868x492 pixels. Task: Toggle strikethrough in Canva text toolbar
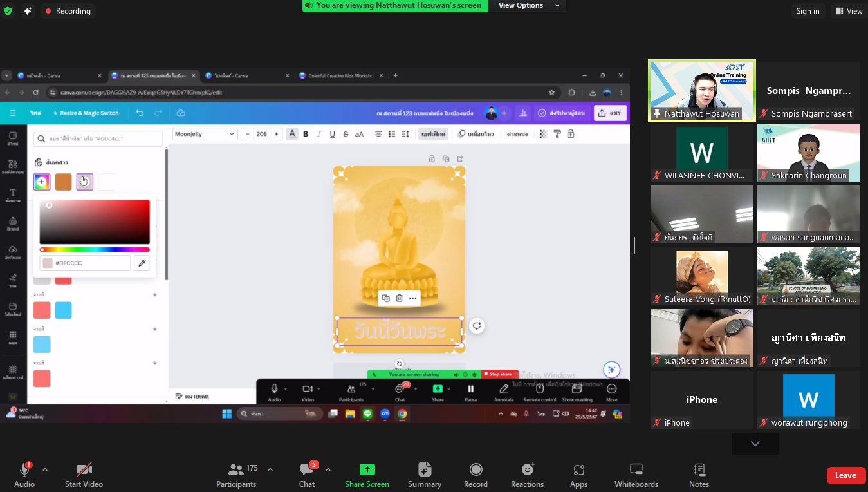[x=346, y=134]
